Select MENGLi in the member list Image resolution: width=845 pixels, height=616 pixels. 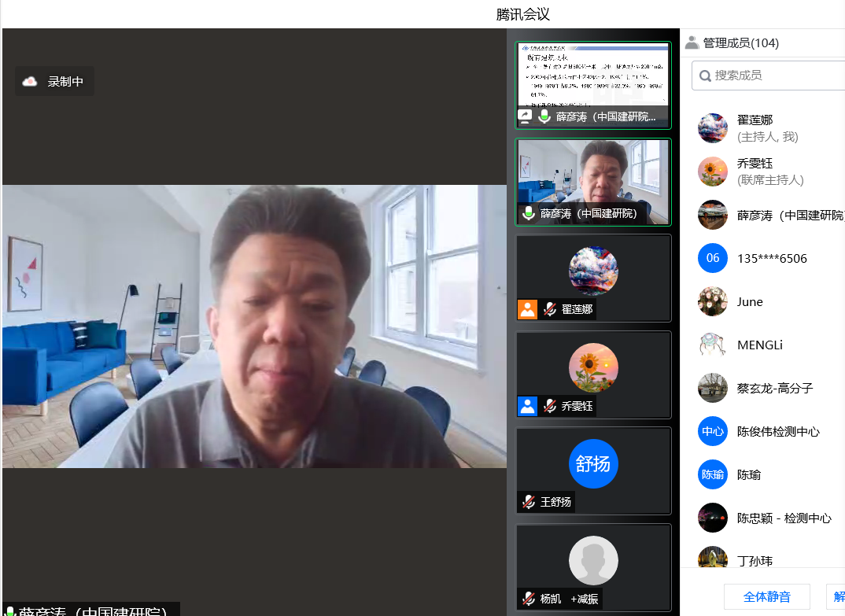coord(759,345)
